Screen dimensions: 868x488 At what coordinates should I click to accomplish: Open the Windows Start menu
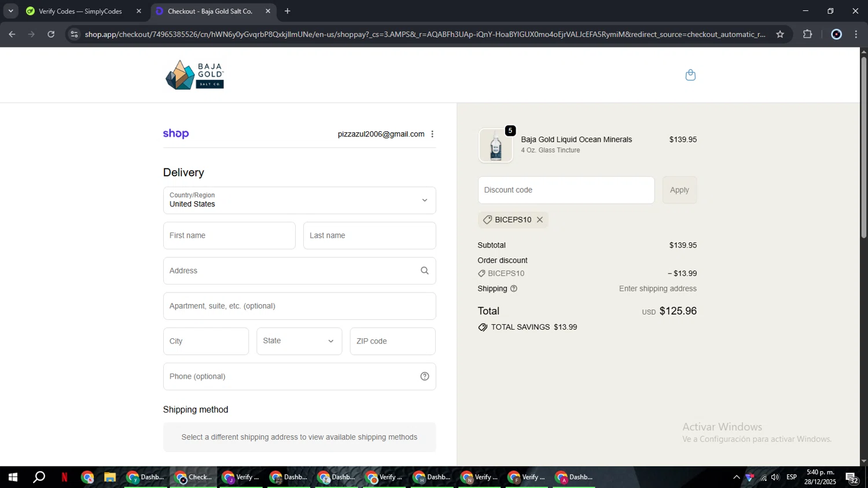coord(13,477)
